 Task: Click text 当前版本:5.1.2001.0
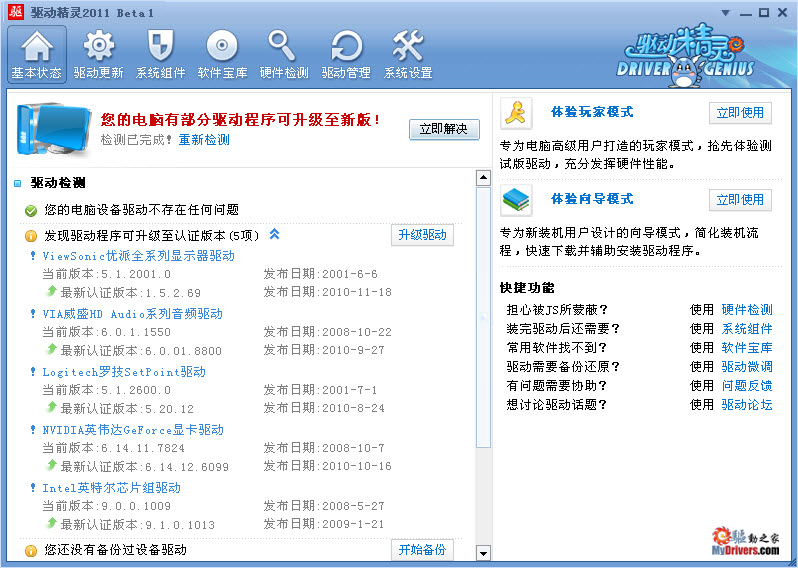click(106, 274)
